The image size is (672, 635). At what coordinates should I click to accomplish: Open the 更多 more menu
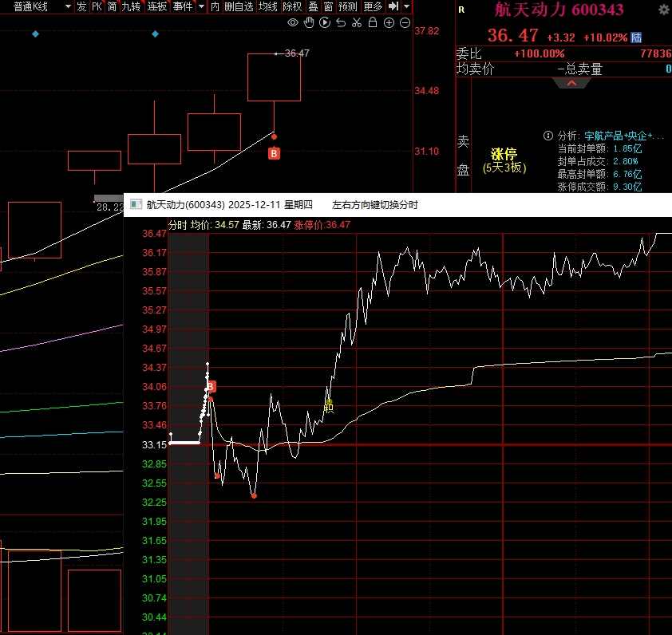point(373,6)
